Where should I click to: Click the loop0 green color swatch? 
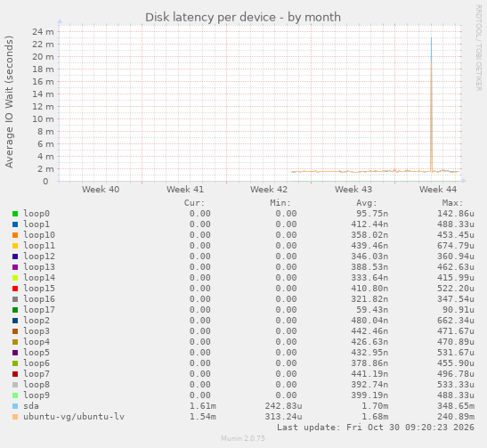pyautogui.click(x=15, y=214)
